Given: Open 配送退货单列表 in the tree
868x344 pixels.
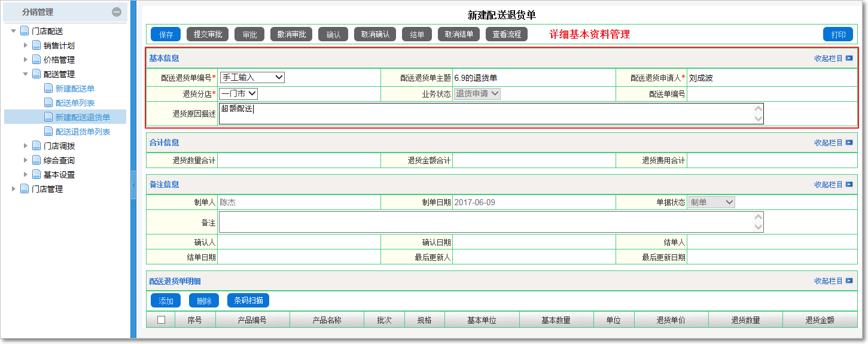Looking at the screenshot, I should pyautogui.click(x=83, y=132).
